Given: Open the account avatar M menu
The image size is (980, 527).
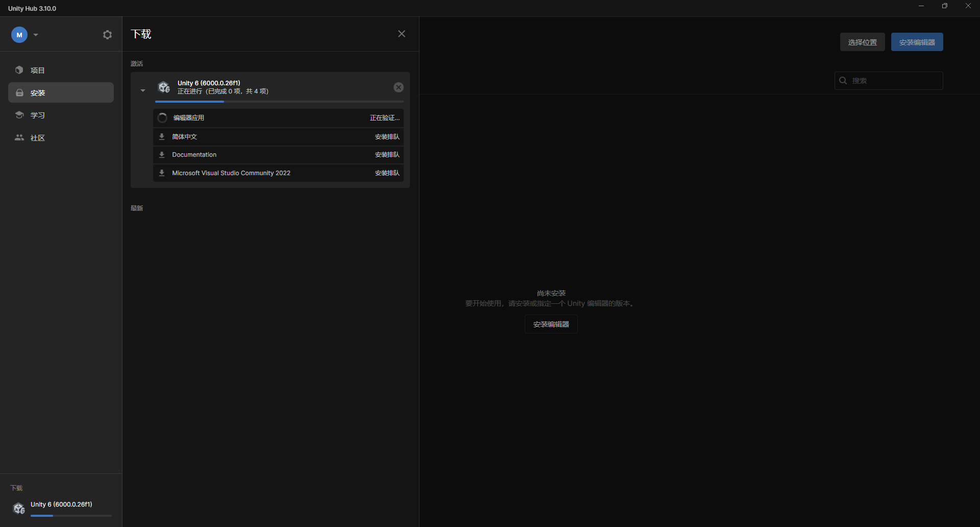Looking at the screenshot, I should [x=19, y=35].
